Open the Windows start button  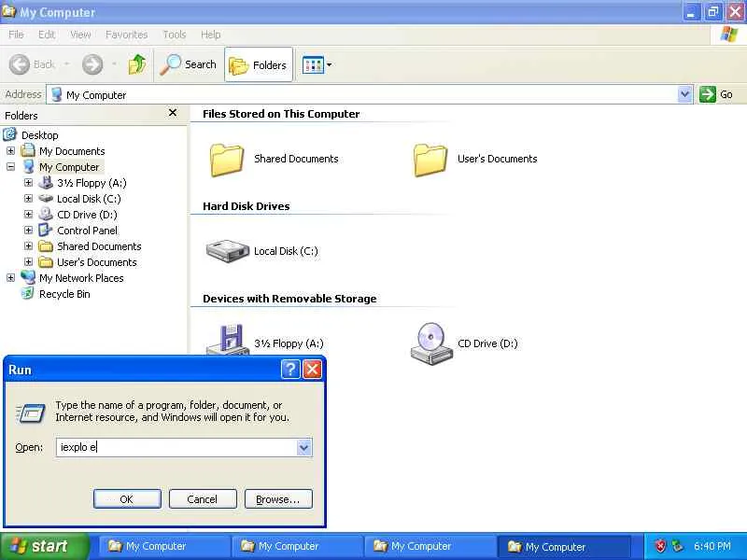point(44,546)
